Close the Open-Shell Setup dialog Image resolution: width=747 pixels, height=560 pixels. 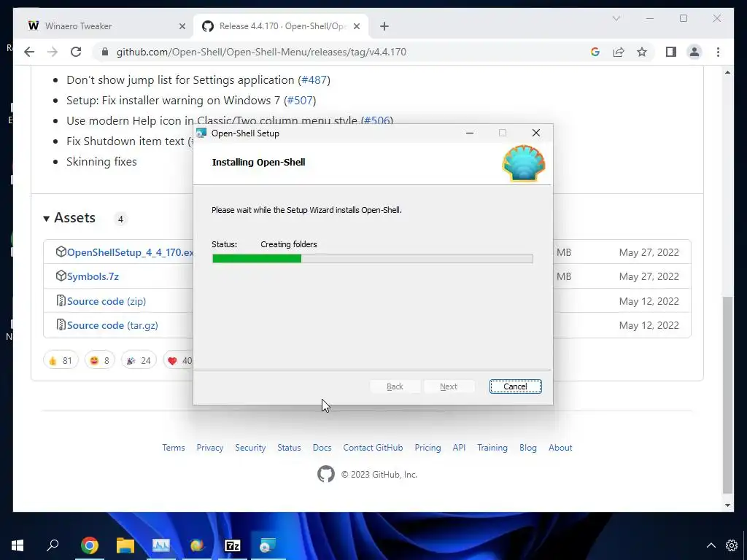click(x=536, y=133)
